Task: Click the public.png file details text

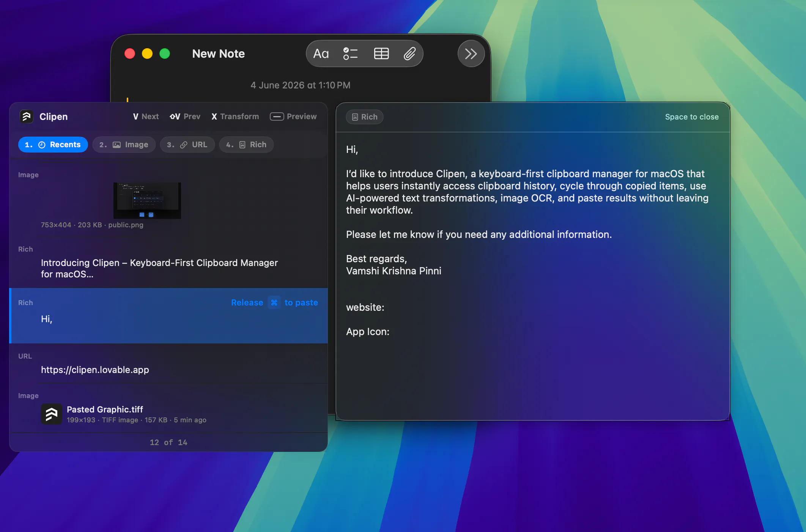Action: click(92, 225)
